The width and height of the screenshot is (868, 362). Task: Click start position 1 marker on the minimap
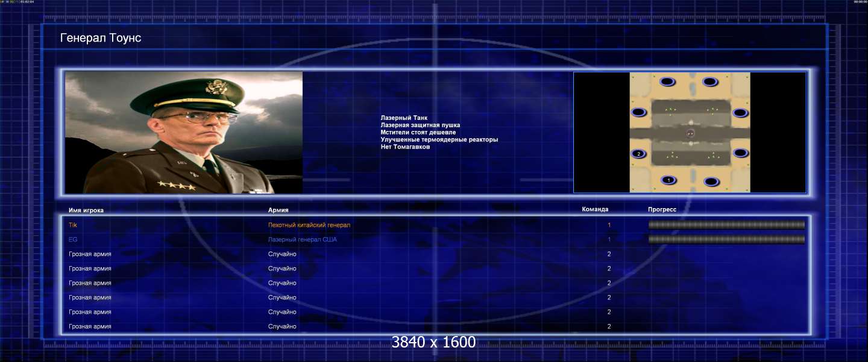[x=668, y=180]
